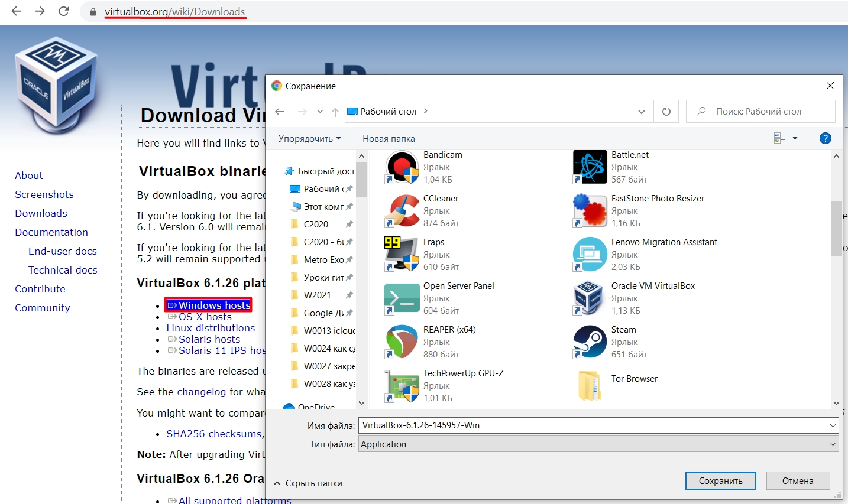
Task: Open the Имя файла dropdown arrow
Action: 833,425
